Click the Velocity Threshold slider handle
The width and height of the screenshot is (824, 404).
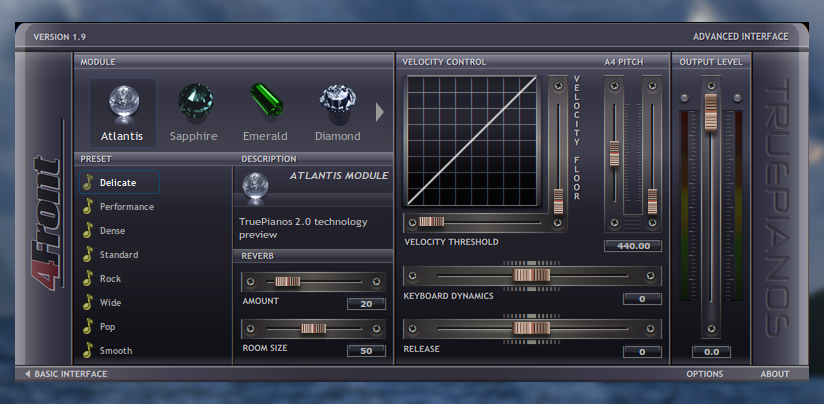[431, 222]
